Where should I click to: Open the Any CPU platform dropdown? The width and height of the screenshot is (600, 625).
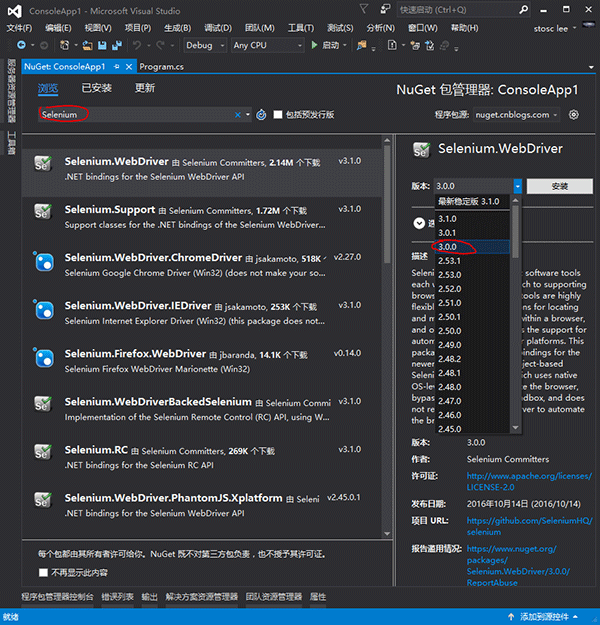click(x=268, y=45)
